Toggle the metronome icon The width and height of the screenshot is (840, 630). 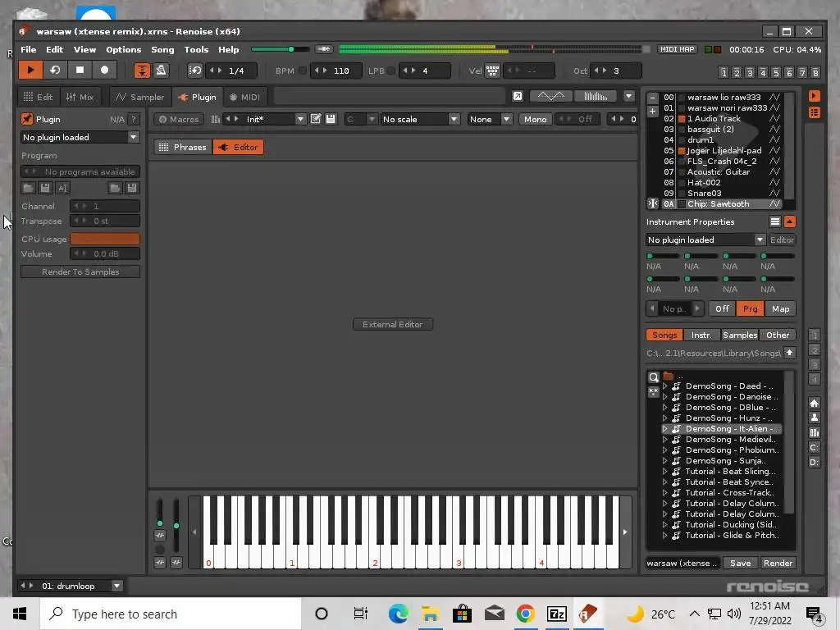click(161, 71)
